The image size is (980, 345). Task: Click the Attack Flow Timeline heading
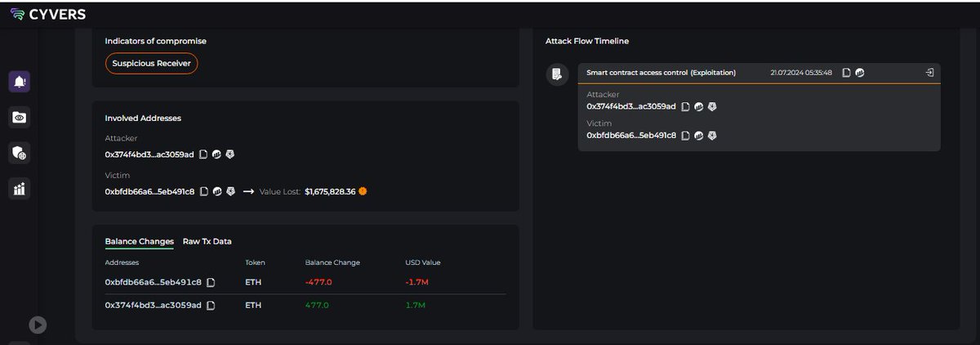click(587, 41)
